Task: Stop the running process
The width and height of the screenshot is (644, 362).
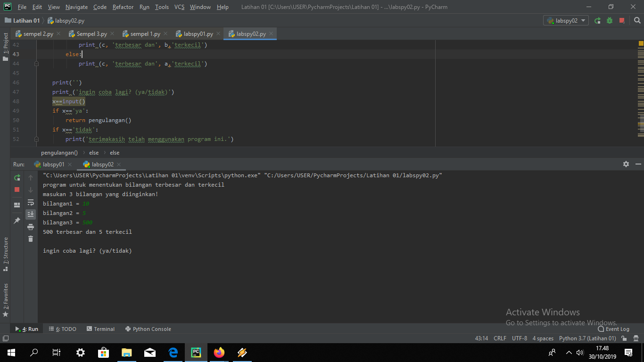Action: (x=17, y=189)
